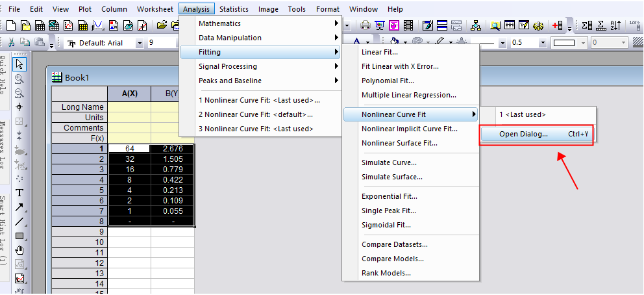Click the New Graph icon

pyautogui.click(x=69, y=25)
